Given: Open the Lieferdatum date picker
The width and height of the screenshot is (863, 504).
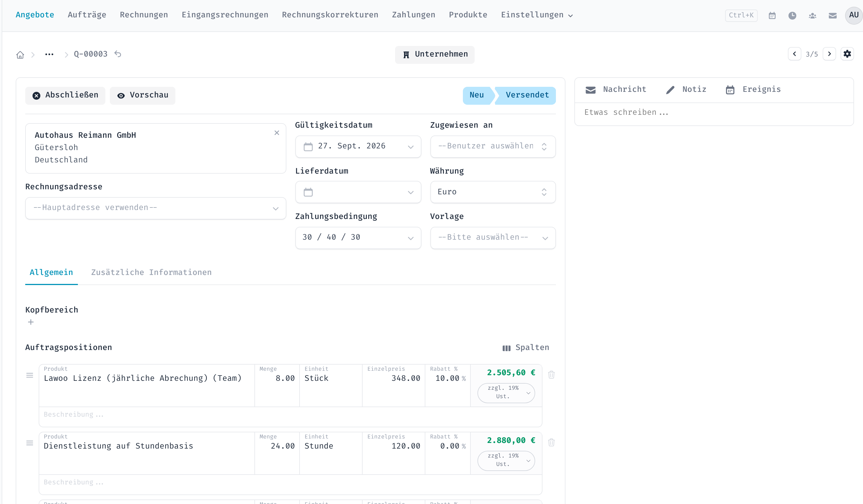Looking at the screenshot, I should [358, 192].
